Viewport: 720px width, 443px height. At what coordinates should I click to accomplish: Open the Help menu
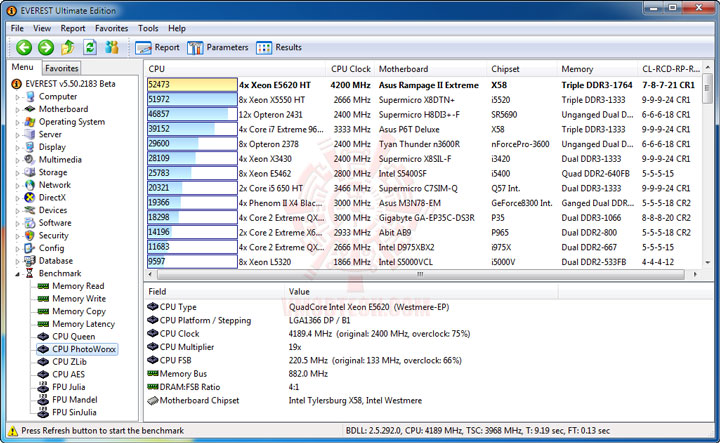[177, 28]
